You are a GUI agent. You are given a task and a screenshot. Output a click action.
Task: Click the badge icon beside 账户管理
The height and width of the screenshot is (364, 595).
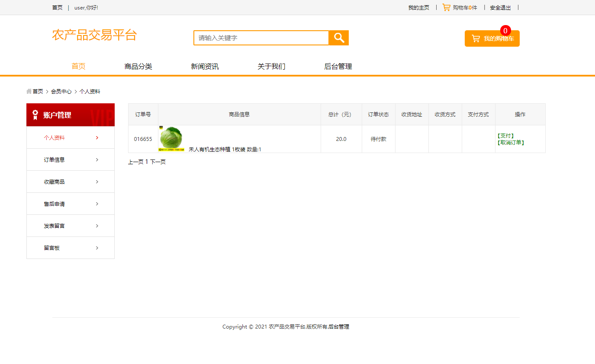[35, 115]
